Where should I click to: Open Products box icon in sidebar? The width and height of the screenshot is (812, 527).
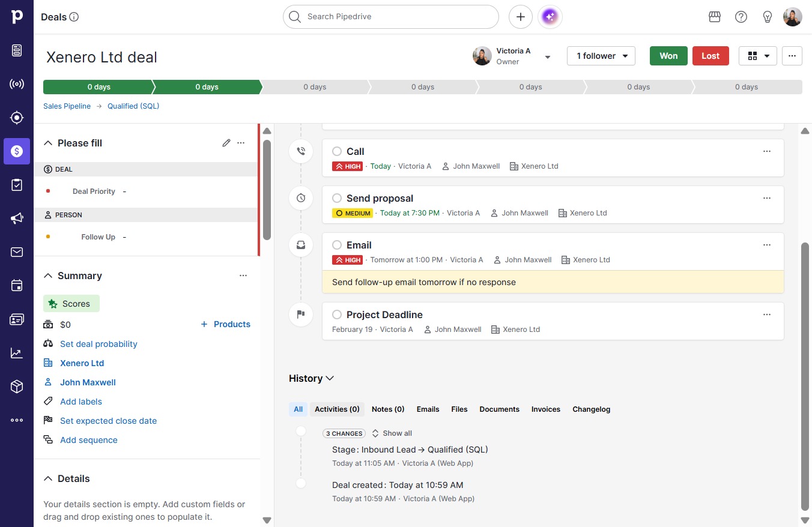[17, 387]
